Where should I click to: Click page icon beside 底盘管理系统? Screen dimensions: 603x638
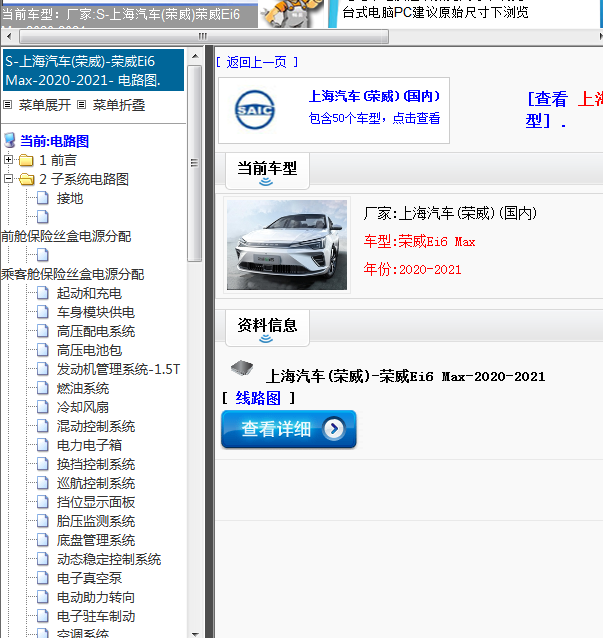[x=43, y=540]
